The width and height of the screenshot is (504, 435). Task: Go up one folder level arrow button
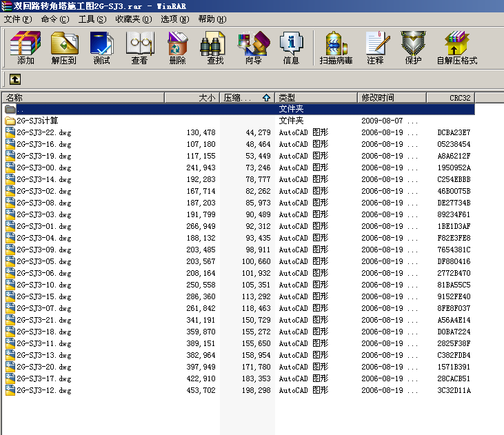tap(14, 79)
